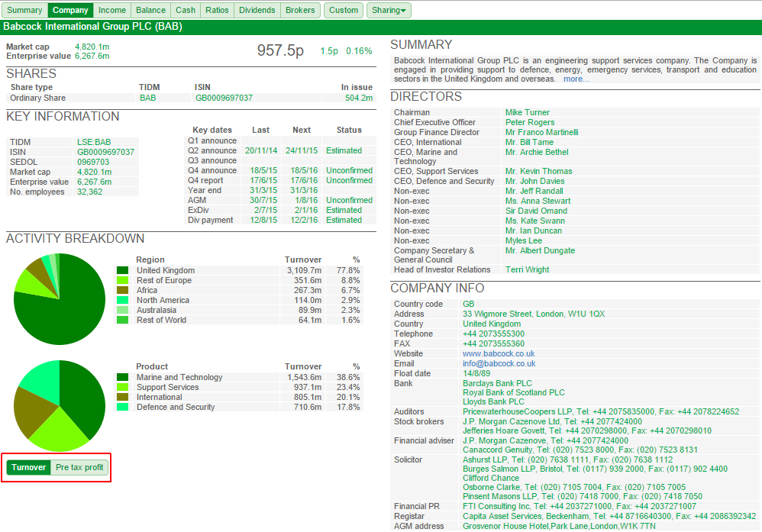Click director name Mr Franco Martinelli

tap(542, 133)
